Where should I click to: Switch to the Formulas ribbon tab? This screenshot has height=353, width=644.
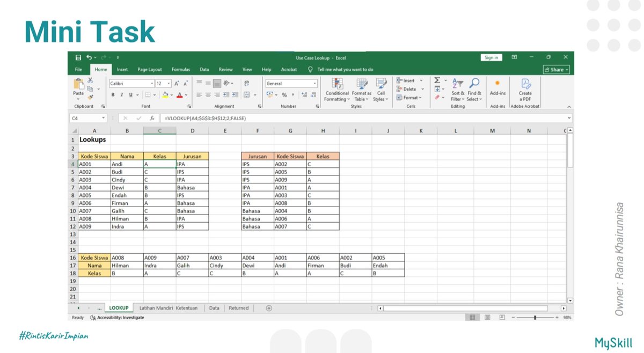pos(181,70)
